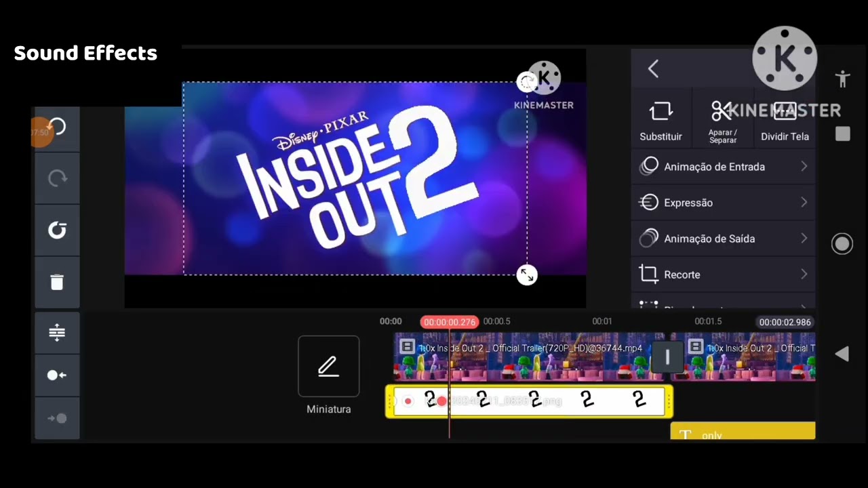Tap the orange recording timer bubble
The image size is (868, 488).
click(40, 131)
